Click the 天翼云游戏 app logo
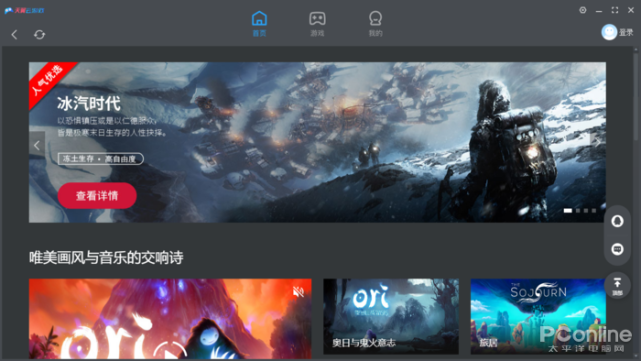The width and height of the screenshot is (641, 361). click(25, 10)
